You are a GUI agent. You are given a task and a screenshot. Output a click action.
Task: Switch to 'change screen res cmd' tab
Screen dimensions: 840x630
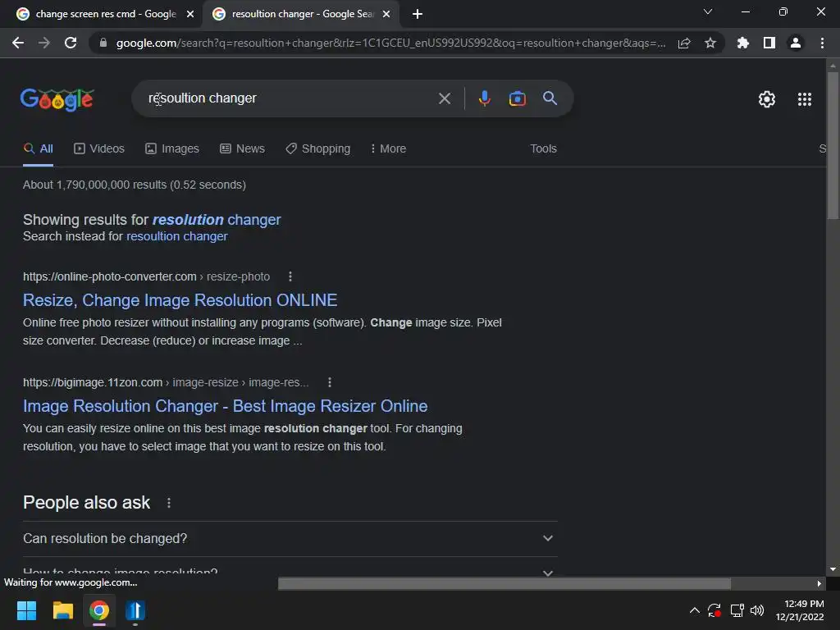point(100,14)
